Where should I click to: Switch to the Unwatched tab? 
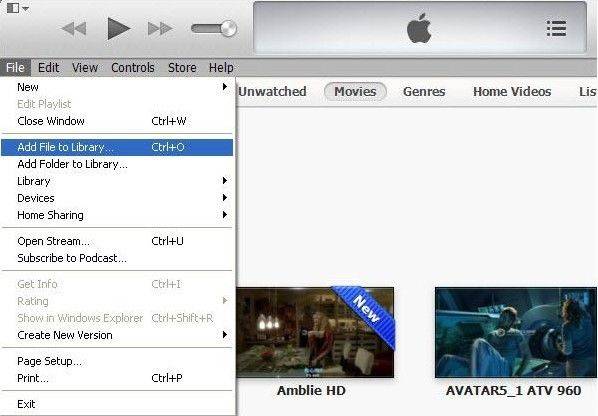point(272,92)
